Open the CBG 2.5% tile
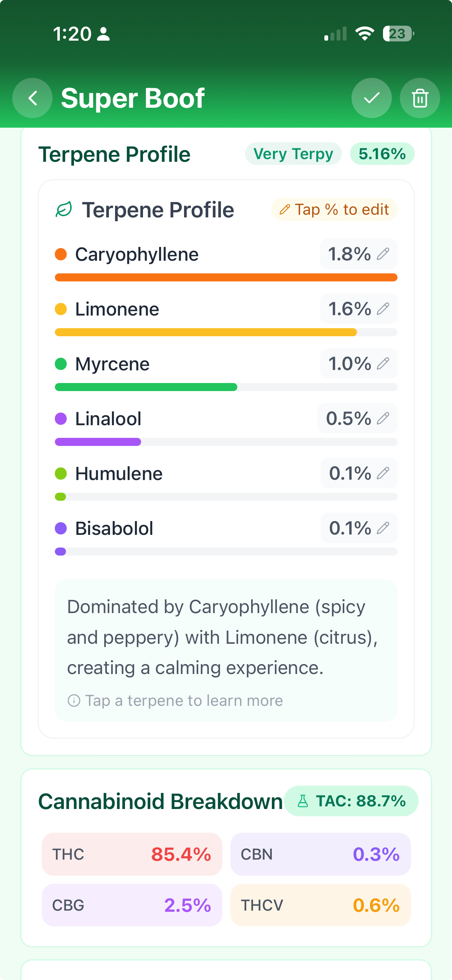This screenshot has height=980, width=452. (x=132, y=905)
